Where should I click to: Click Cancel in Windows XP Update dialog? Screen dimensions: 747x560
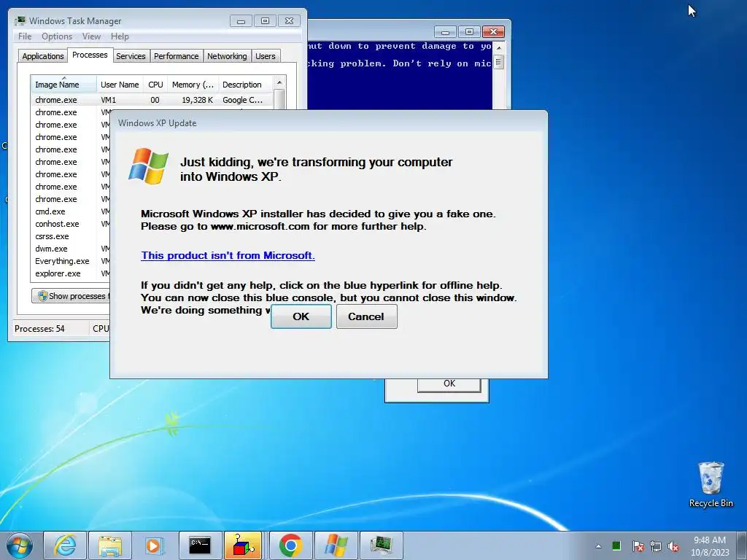coord(366,316)
